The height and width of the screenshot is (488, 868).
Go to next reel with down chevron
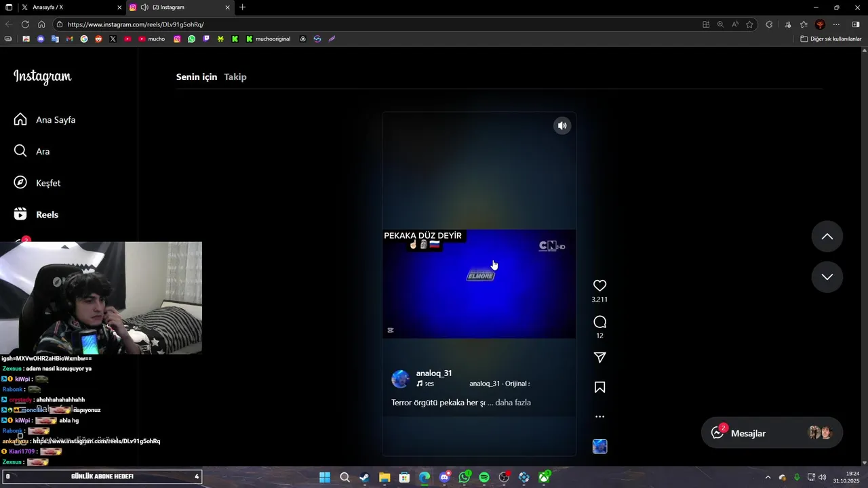tap(827, 277)
